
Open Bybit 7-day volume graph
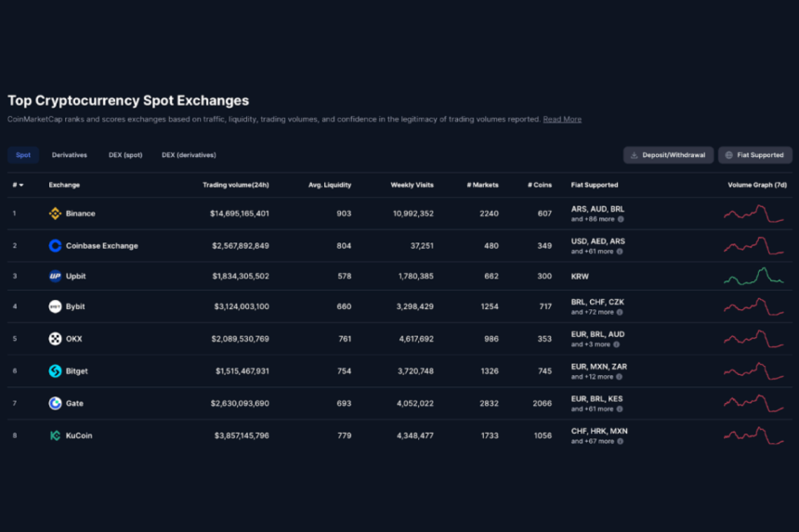tap(753, 307)
